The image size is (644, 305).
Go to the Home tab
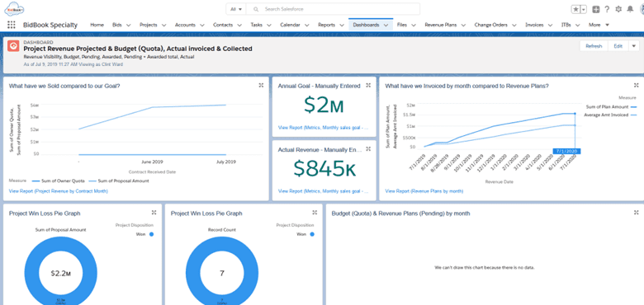(97, 25)
